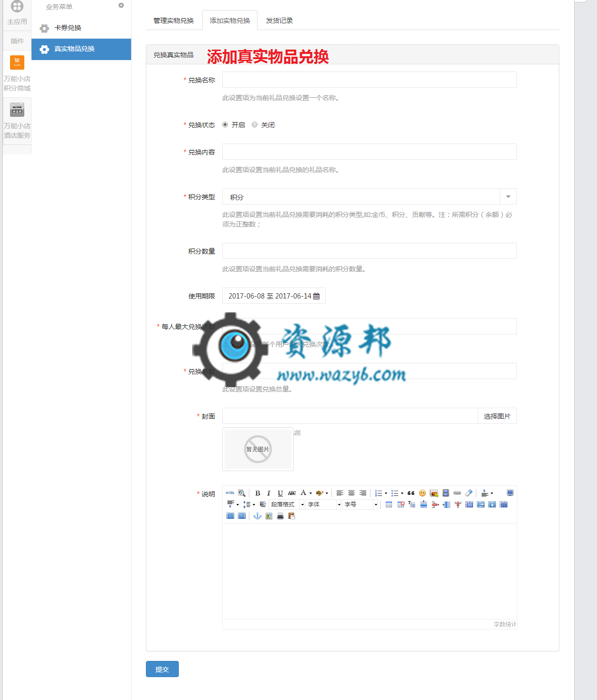Clear formatting with eraser icon
This screenshot has width=597, height=700.
pyautogui.click(x=469, y=493)
